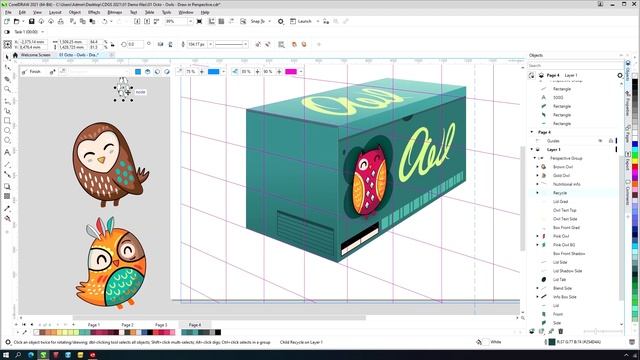
Task: Open the Window menu
Action: pos(186,13)
